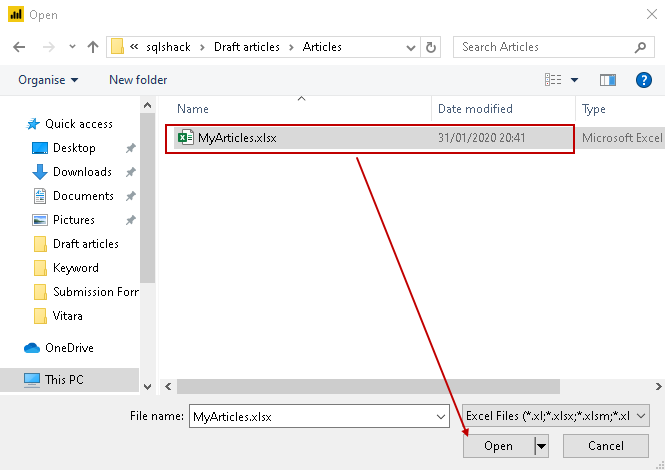
Task: Expand the File name history dropdown
Action: [x=440, y=416]
